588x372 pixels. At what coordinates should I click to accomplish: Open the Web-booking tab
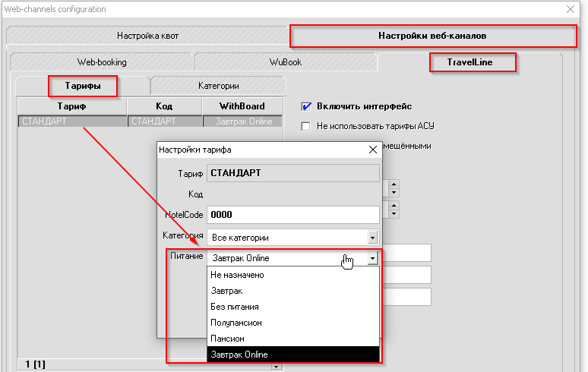pos(102,62)
